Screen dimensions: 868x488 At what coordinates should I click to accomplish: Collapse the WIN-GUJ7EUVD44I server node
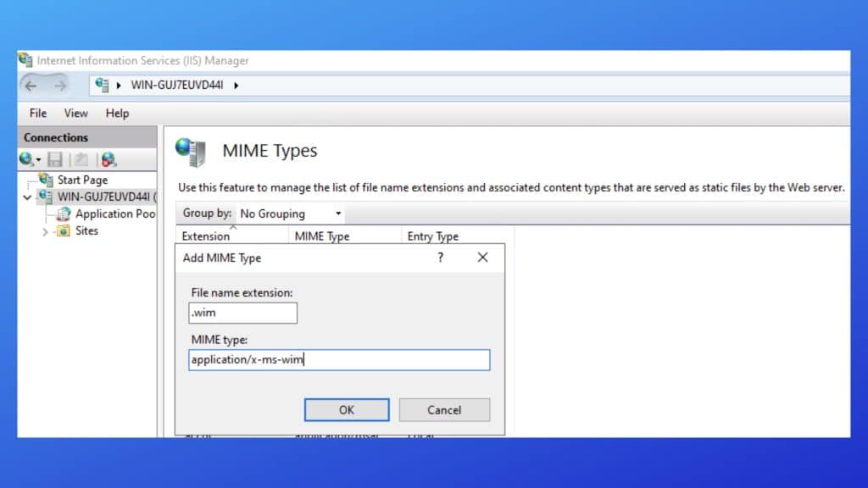point(28,197)
